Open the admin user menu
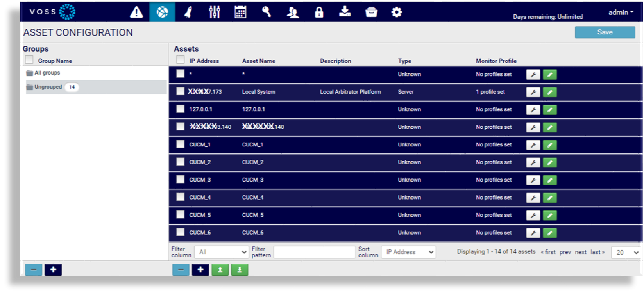 click(621, 12)
